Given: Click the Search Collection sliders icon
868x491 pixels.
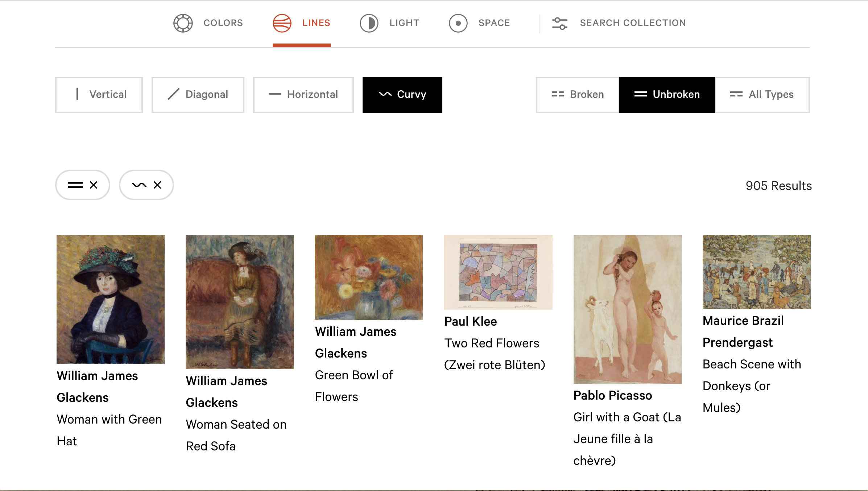Looking at the screenshot, I should click(559, 23).
